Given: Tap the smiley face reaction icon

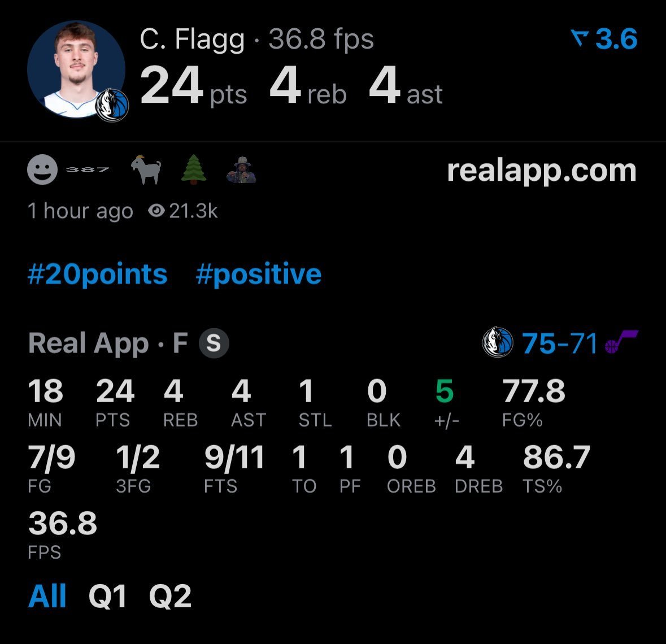Looking at the screenshot, I should pos(42,169).
